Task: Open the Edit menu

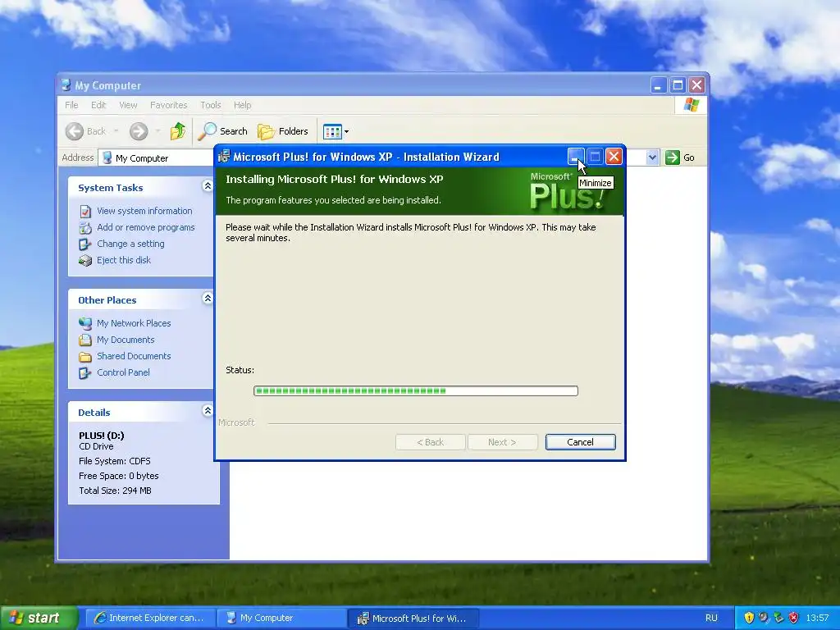Action: pyautogui.click(x=98, y=105)
